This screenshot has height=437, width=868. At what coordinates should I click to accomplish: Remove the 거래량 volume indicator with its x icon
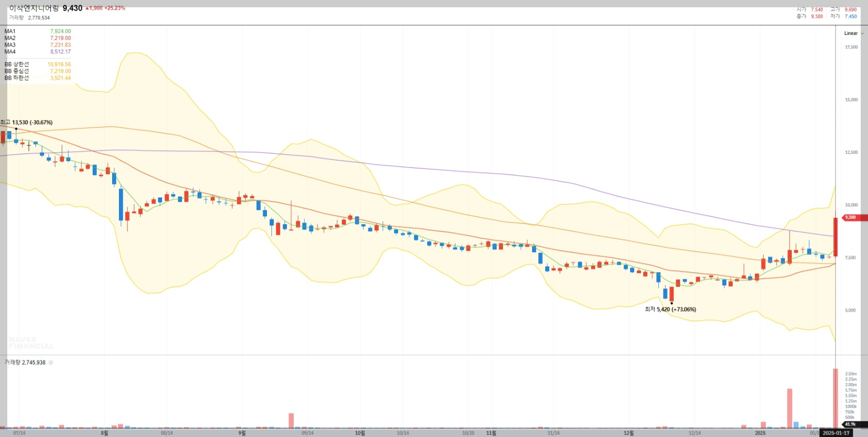click(x=51, y=362)
